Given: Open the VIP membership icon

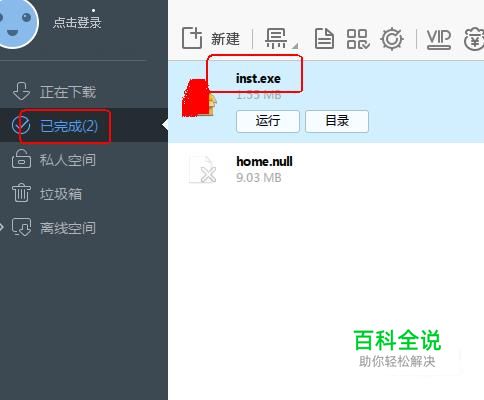Looking at the screenshot, I should tap(439, 39).
